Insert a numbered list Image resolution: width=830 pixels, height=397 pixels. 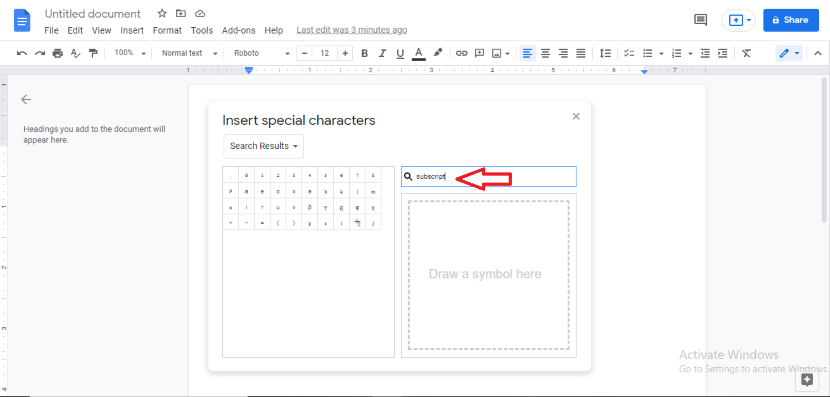click(x=676, y=53)
